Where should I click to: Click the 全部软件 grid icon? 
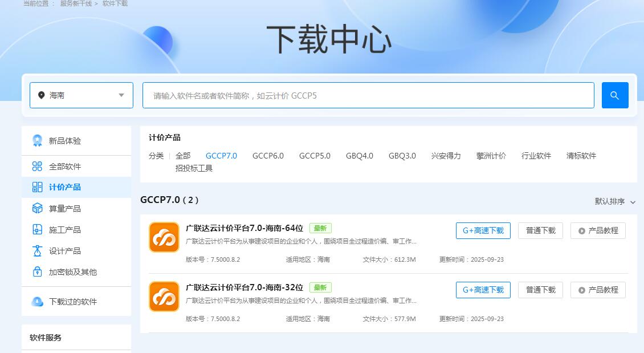click(38, 167)
